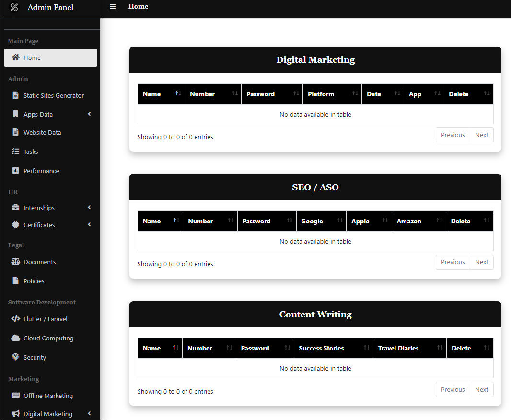Open Tasks from the sidebar icon
This screenshot has width=511, height=420.
[15, 152]
